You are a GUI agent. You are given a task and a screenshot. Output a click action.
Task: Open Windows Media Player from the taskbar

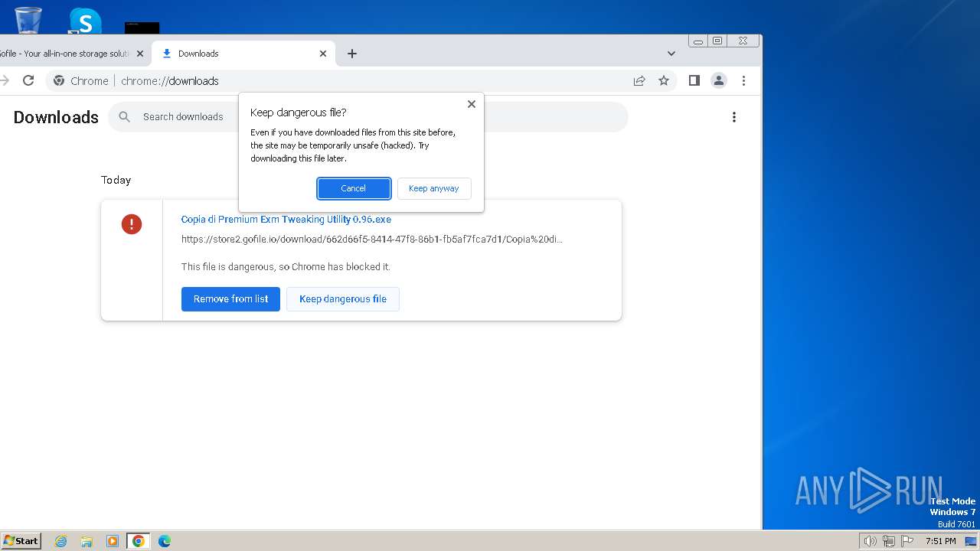[x=113, y=541]
